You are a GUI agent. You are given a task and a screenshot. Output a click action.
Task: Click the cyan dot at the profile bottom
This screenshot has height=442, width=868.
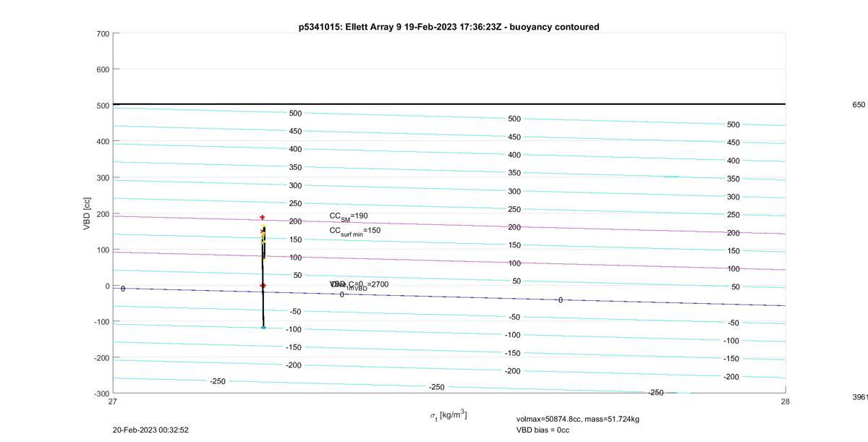(263, 327)
